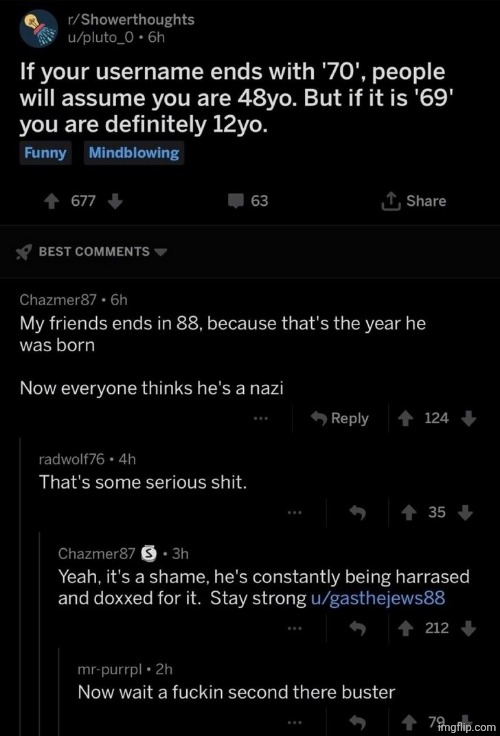The width and height of the screenshot is (500, 736).
Task: Open more options on Chazmer87's first comment
Action: pyautogui.click(x=261, y=418)
